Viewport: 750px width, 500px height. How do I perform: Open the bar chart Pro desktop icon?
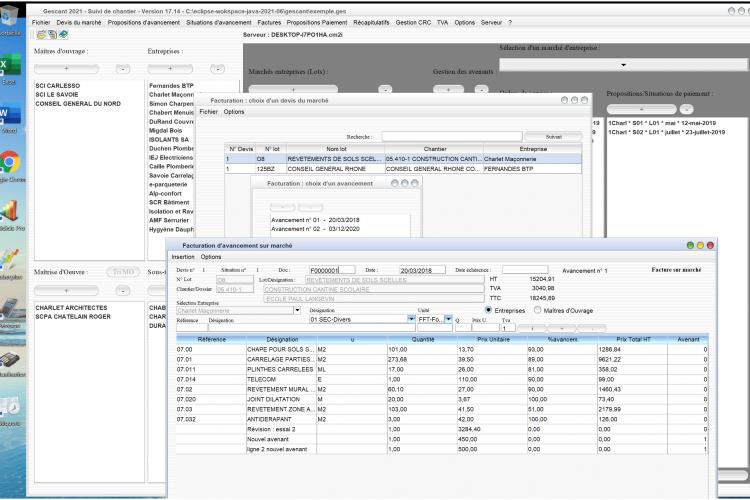click(x=11, y=214)
